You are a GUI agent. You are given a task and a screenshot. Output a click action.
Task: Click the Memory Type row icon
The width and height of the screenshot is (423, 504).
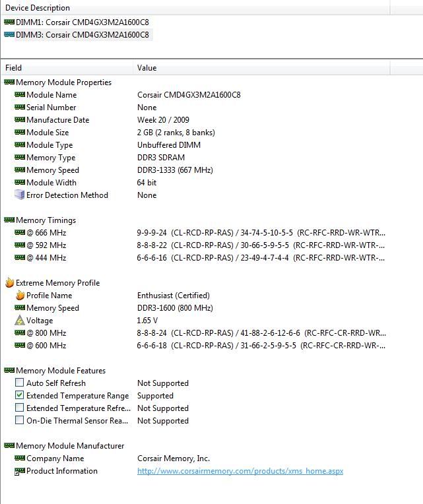(x=20, y=157)
